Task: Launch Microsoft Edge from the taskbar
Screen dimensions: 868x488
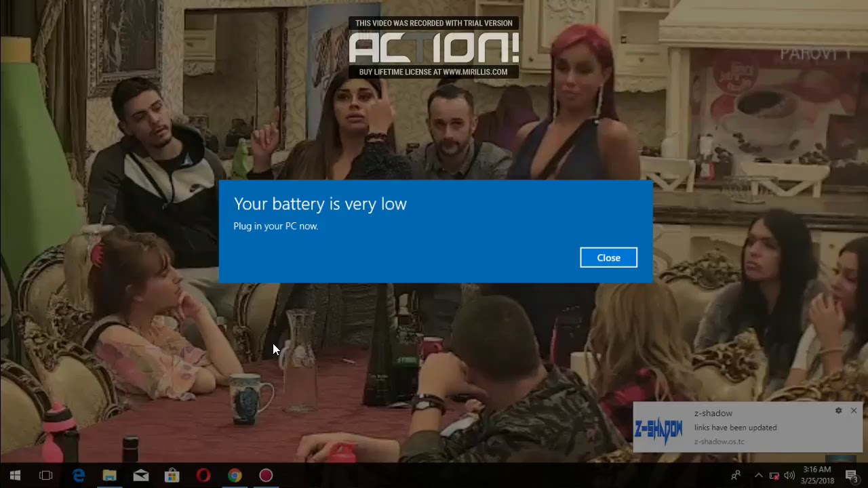Action: (x=79, y=475)
